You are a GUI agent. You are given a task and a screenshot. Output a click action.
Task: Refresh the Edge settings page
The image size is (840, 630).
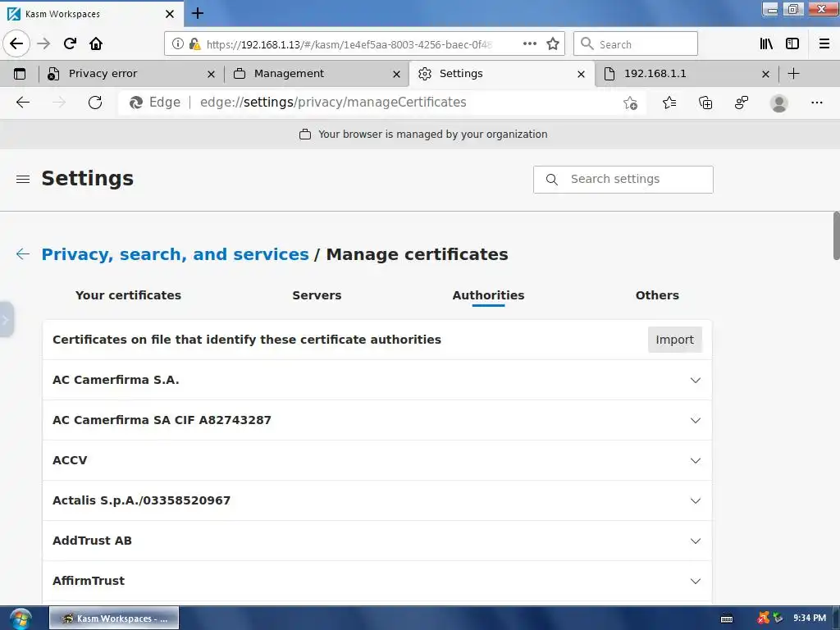[95, 103]
